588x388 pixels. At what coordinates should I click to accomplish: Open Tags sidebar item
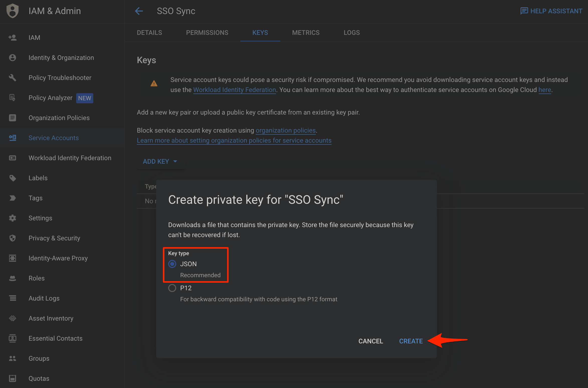coord(62,198)
